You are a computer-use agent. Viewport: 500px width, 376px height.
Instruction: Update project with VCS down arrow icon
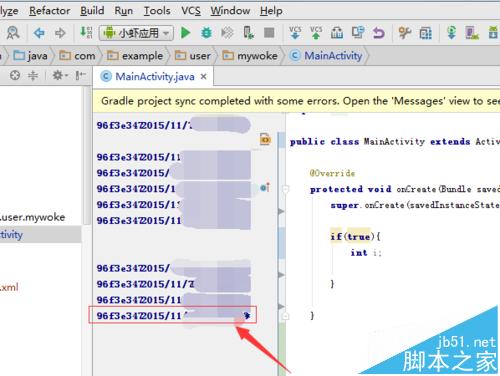click(295, 33)
